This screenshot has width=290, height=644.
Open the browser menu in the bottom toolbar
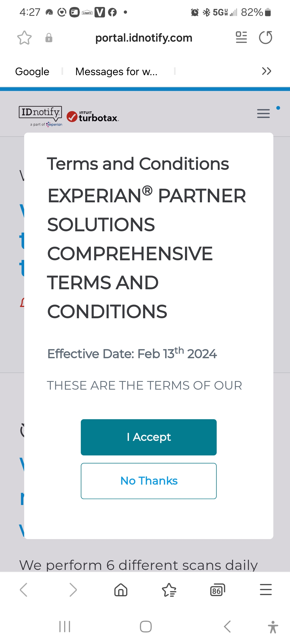point(266,590)
